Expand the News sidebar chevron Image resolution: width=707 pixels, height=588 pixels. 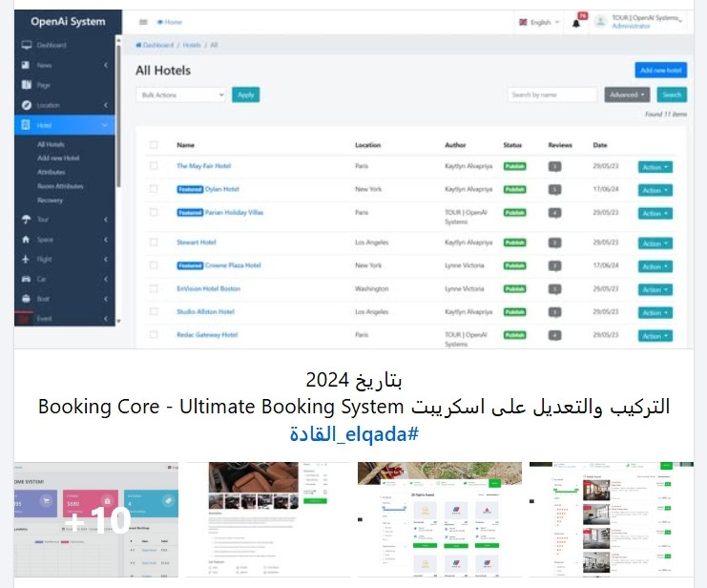106,65
